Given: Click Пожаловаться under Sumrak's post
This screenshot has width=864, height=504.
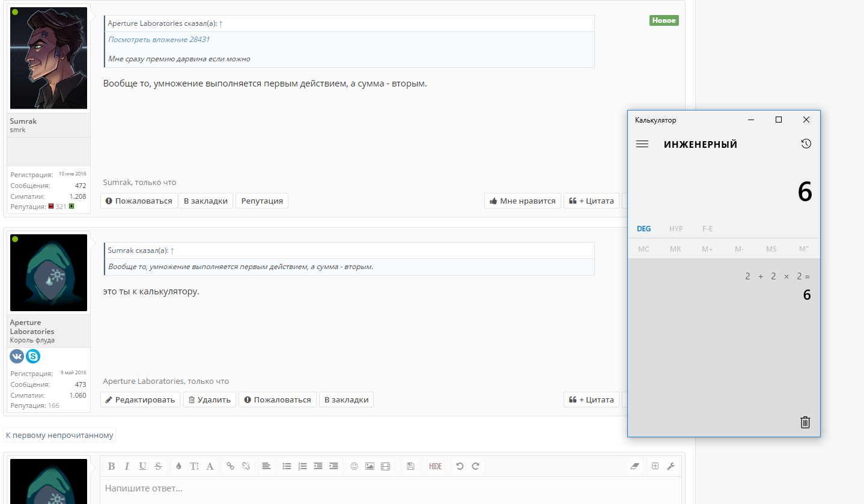Looking at the screenshot, I should 139,201.
